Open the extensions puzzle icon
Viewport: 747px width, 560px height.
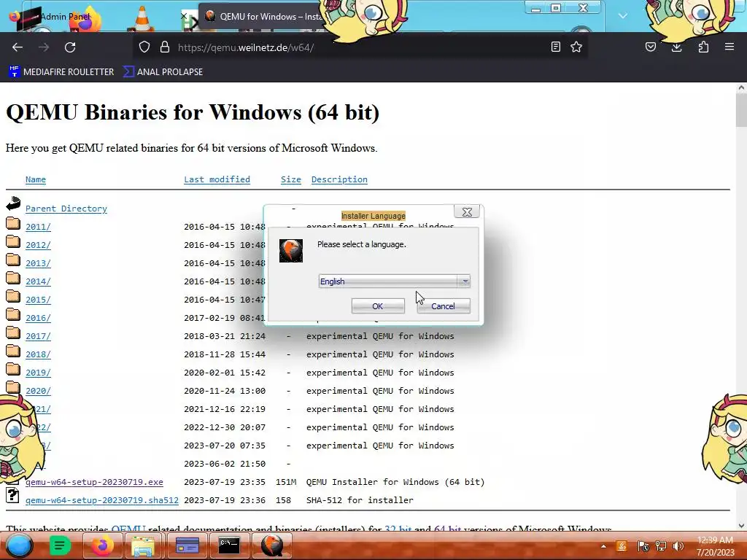point(703,47)
